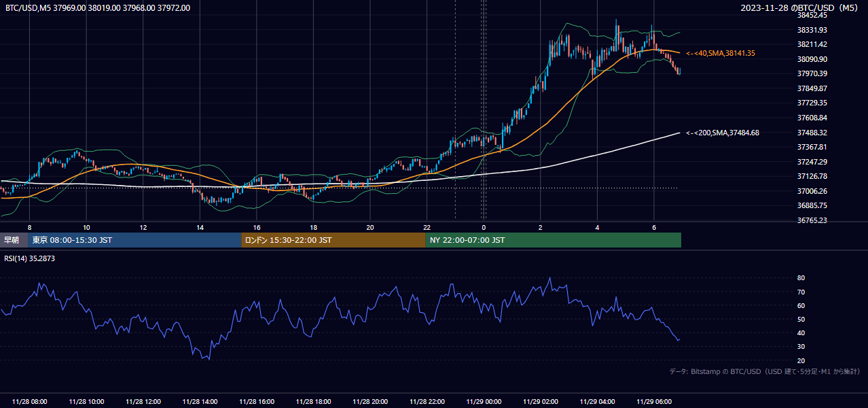Click RSI scale value 40
The width and height of the screenshot is (868, 408).
click(x=801, y=333)
